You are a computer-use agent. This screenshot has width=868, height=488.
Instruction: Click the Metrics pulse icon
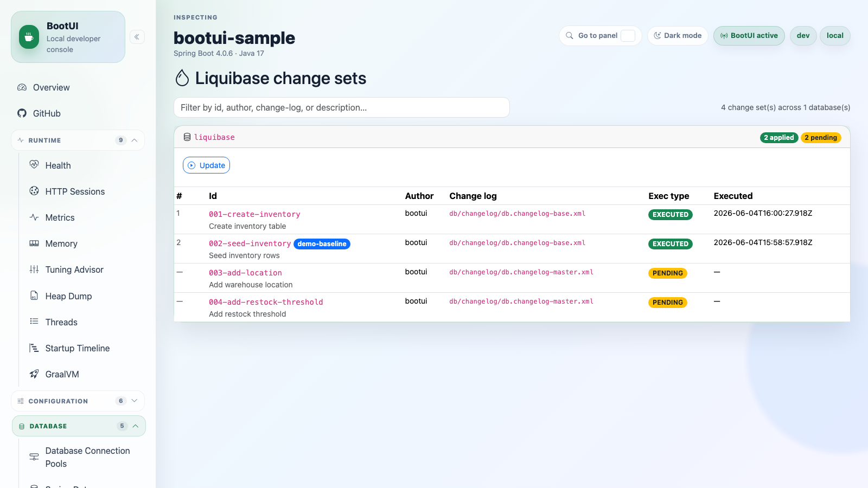pos(34,217)
